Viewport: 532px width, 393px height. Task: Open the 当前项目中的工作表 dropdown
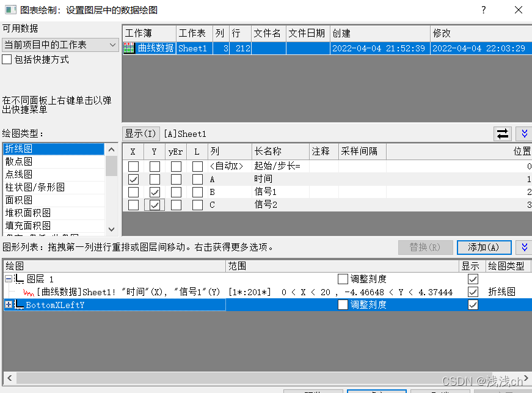point(60,45)
